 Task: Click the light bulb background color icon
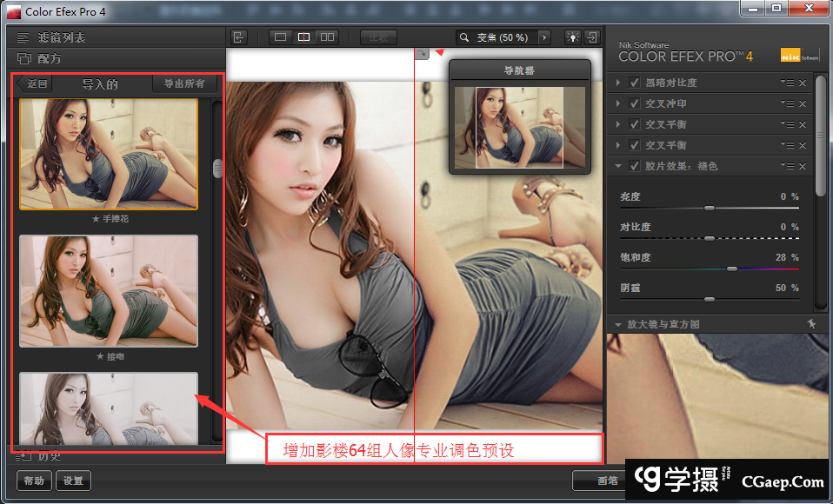[x=573, y=37]
